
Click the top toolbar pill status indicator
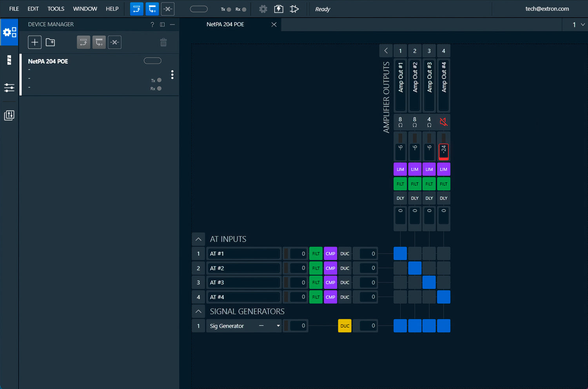click(x=199, y=9)
